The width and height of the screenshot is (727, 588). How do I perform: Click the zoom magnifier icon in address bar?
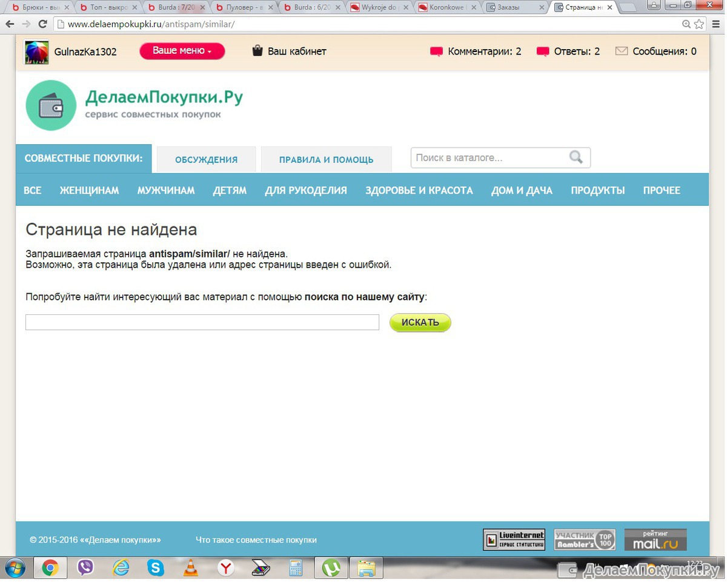686,24
